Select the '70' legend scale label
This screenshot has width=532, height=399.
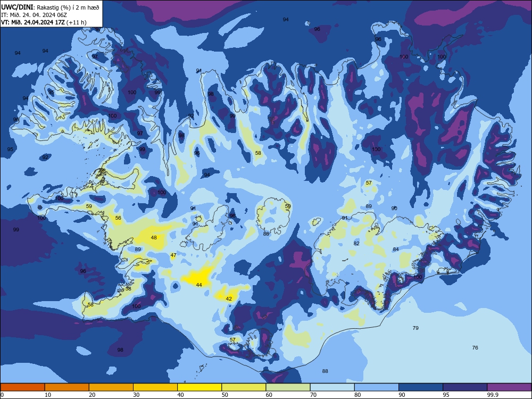click(x=313, y=395)
